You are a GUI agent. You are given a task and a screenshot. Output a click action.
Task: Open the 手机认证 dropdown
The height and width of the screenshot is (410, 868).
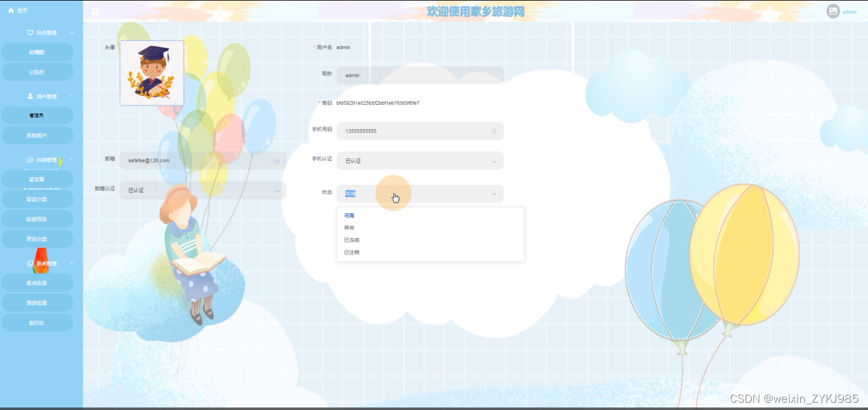coord(420,160)
